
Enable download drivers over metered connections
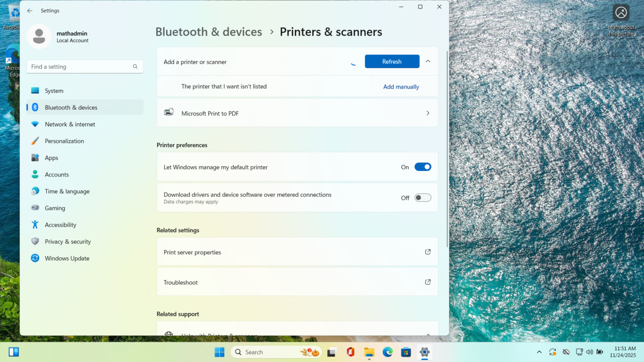pos(422,198)
